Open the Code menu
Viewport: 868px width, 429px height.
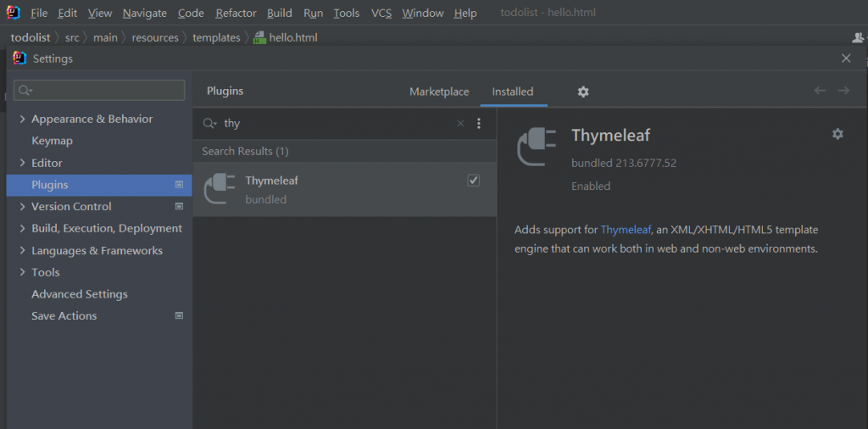(191, 13)
